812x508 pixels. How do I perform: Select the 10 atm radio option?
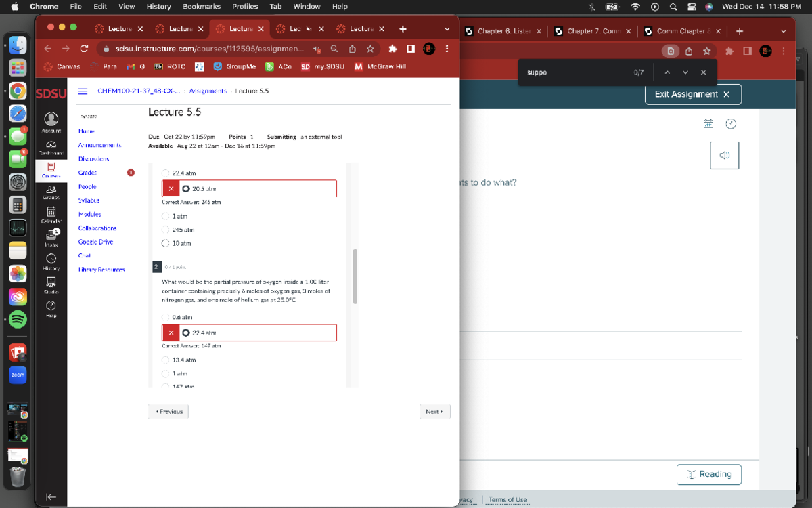click(166, 243)
